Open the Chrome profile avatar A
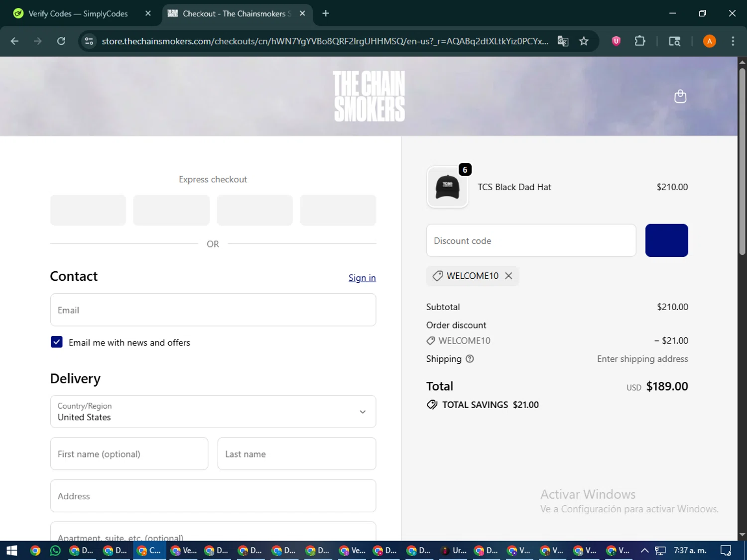747x560 pixels. tap(709, 41)
